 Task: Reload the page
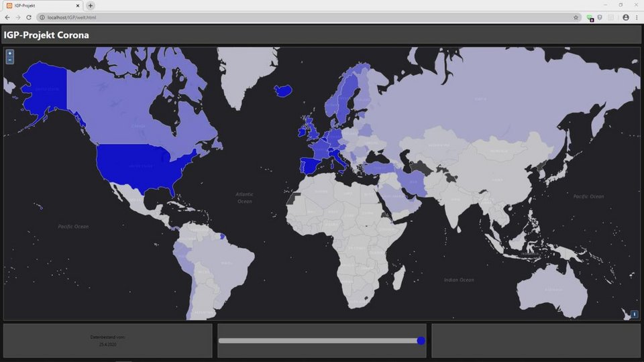29,17
